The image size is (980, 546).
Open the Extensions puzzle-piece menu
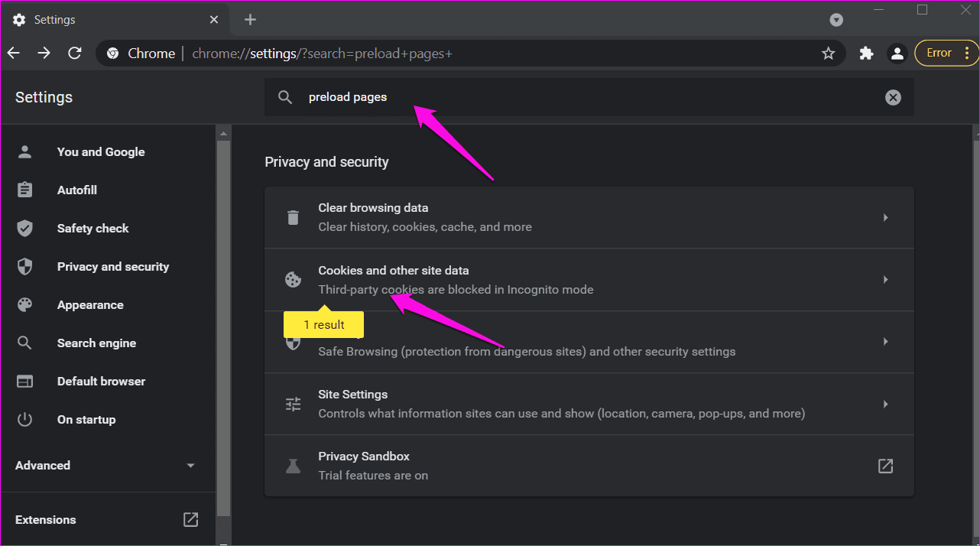tap(866, 54)
